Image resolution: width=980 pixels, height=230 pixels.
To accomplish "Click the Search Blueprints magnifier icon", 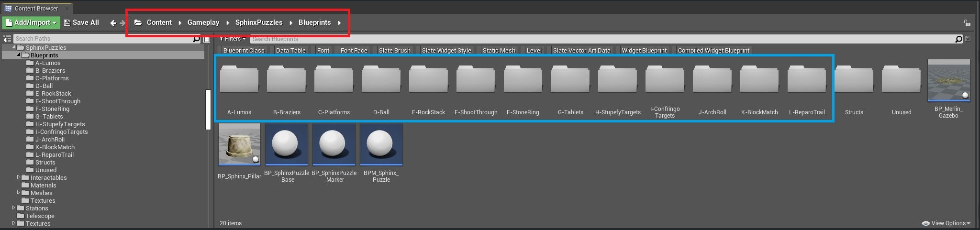I will [x=958, y=39].
